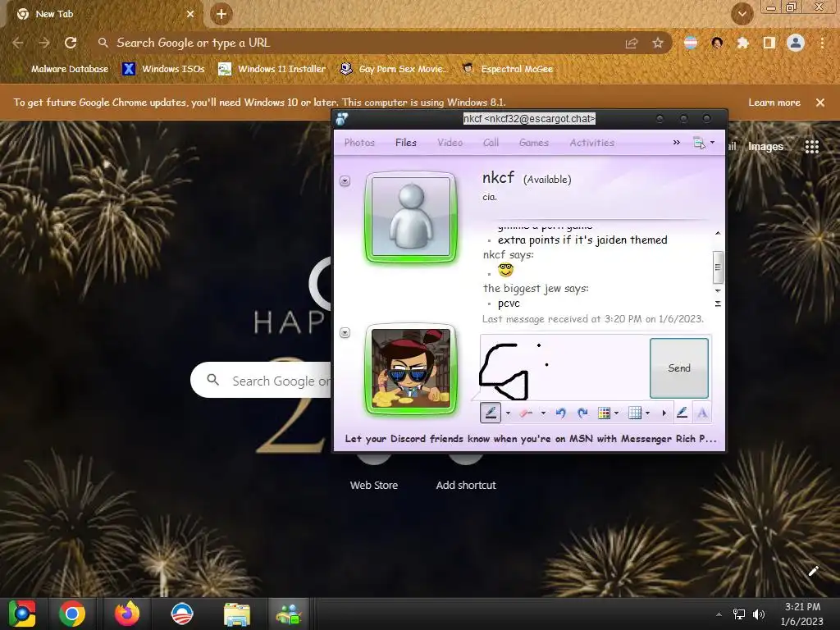
Task: Click your own avatar display picture
Action: point(411,368)
